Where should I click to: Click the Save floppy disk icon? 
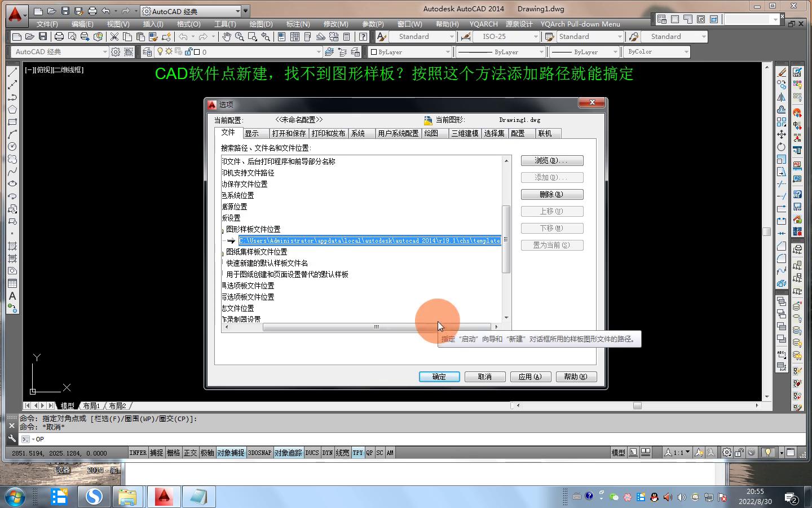[x=42, y=37]
